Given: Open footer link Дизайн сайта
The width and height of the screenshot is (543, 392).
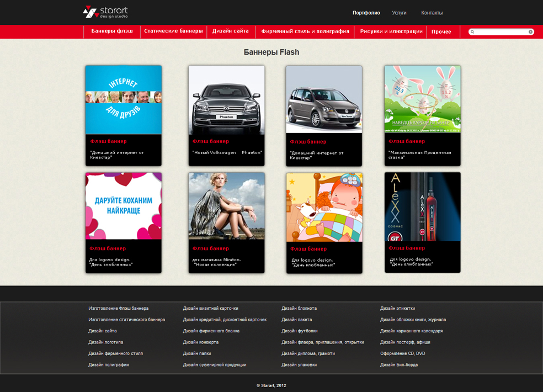Looking at the screenshot, I should pos(103,331).
